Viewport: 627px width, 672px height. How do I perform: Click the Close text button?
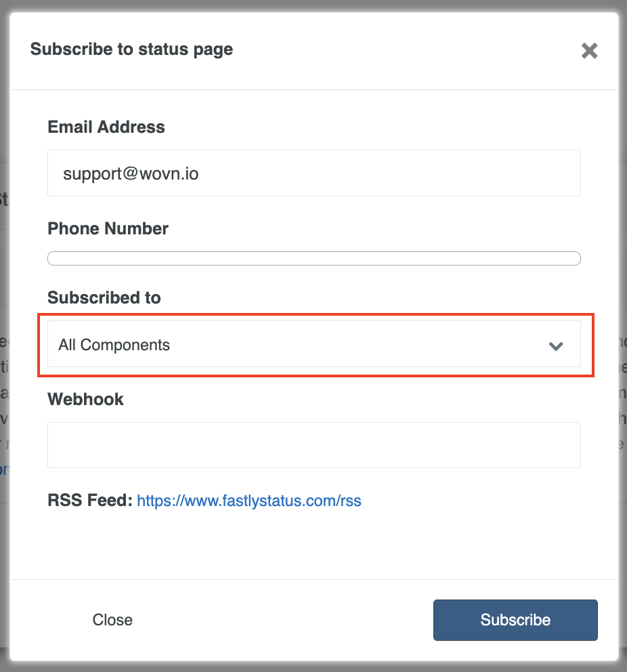tap(112, 620)
